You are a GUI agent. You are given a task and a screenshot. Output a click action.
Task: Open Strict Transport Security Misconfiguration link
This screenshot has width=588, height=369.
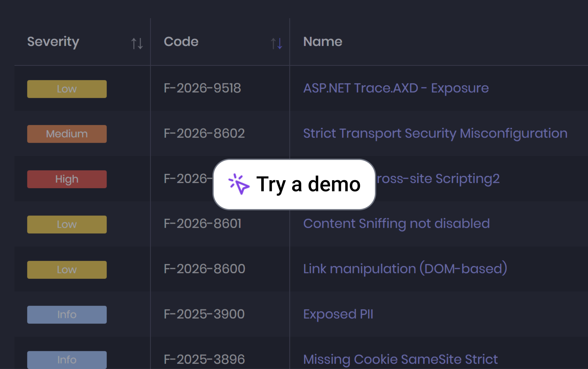[x=435, y=133]
